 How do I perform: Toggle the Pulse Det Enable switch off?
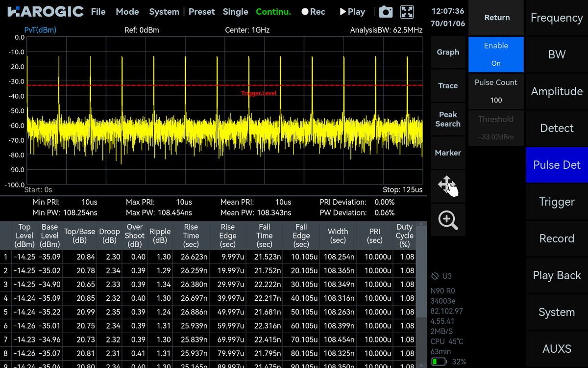pos(496,54)
